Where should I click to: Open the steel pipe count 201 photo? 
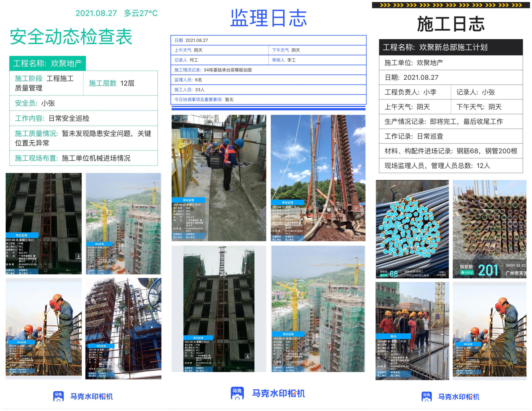[489, 229]
